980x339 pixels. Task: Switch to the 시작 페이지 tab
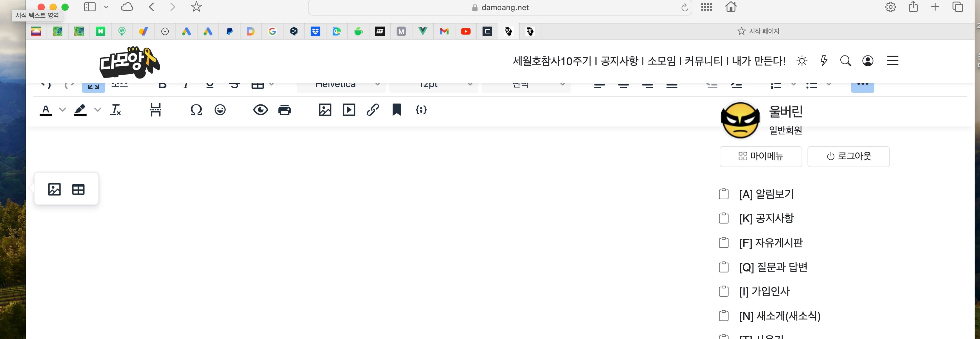[758, 31]
